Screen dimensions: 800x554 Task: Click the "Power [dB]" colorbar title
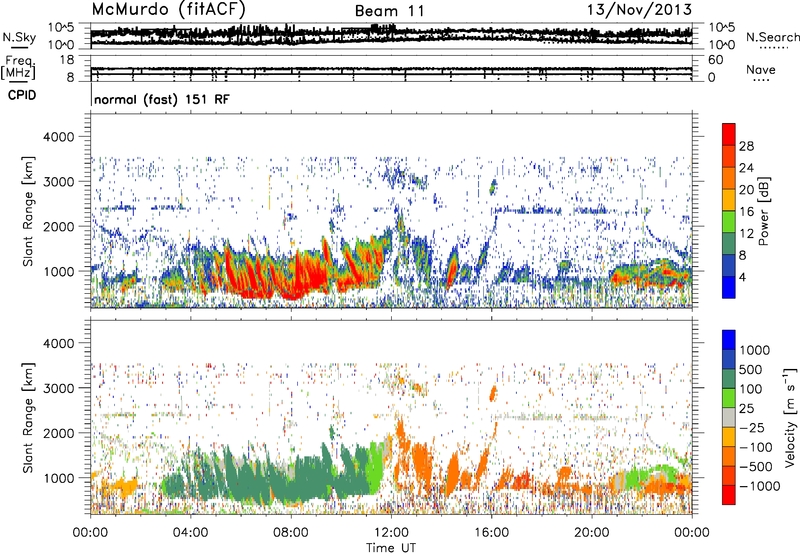(763, 211)
